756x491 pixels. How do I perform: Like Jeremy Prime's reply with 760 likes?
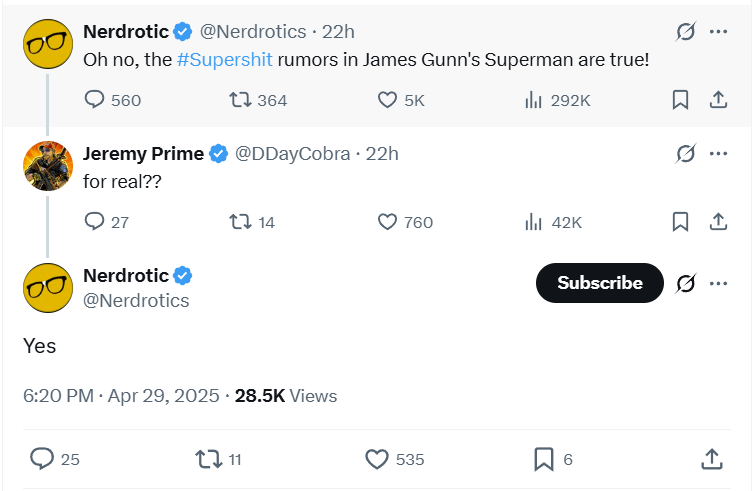[388, 222]
